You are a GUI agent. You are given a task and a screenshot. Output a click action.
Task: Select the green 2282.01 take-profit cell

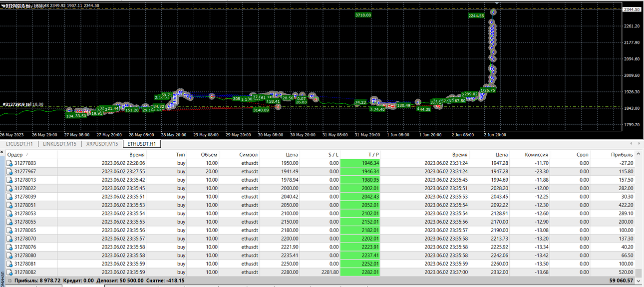(360, 272)
